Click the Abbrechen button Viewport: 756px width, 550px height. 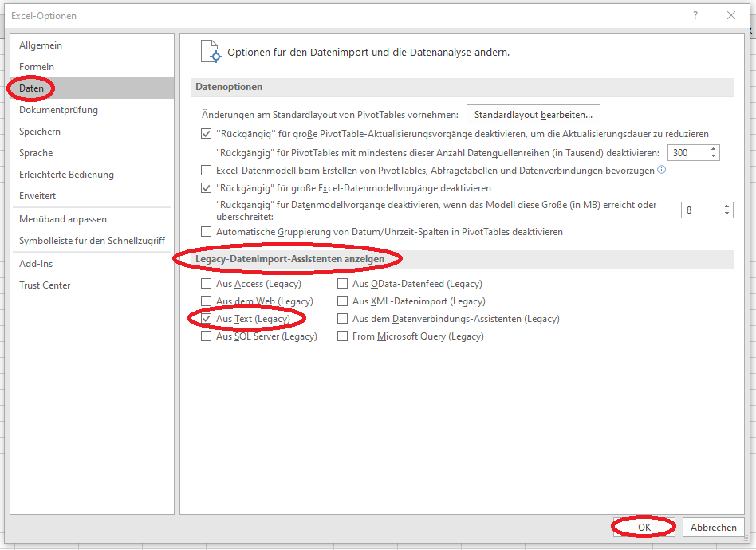coord(714,528)
